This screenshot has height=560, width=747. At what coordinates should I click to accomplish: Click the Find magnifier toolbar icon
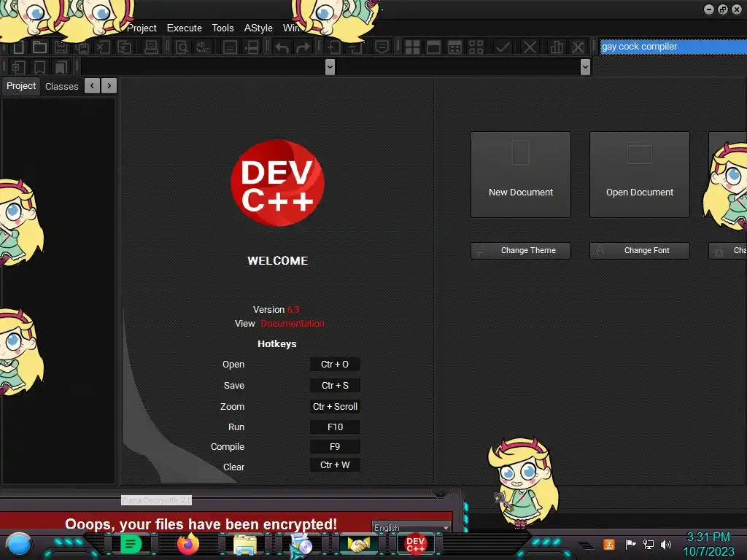(182, 47)
